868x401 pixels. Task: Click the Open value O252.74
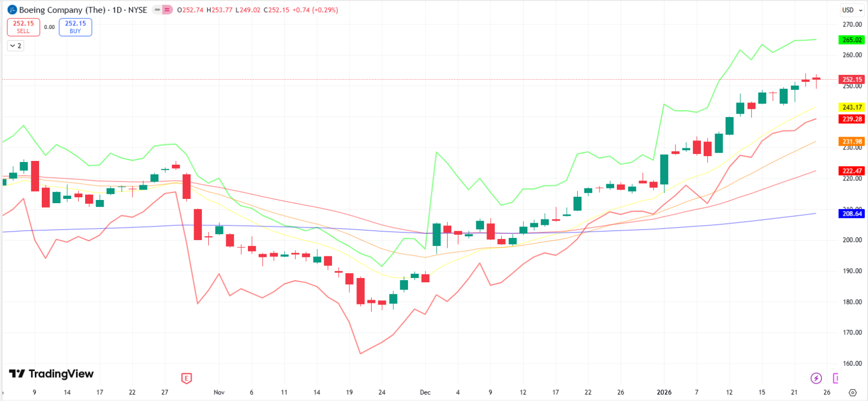pyautogui.click(x=190, y=10)
